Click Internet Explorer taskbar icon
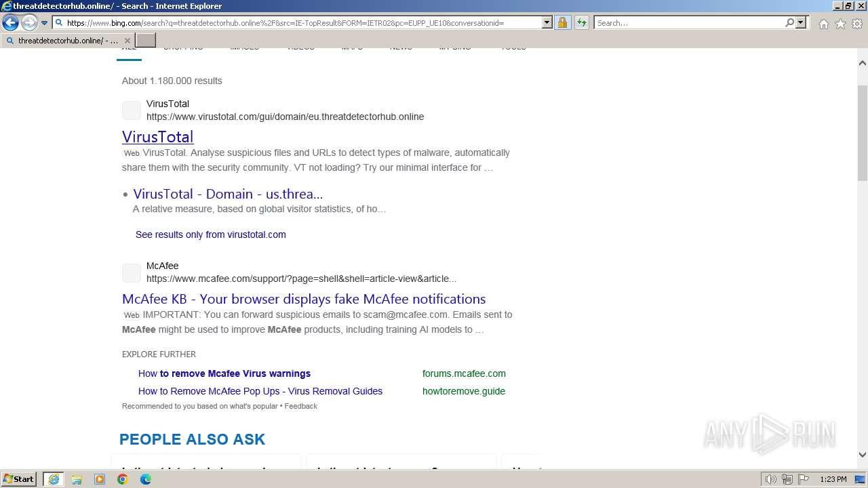This screenshot has height=488, width=868. point(54,479)
